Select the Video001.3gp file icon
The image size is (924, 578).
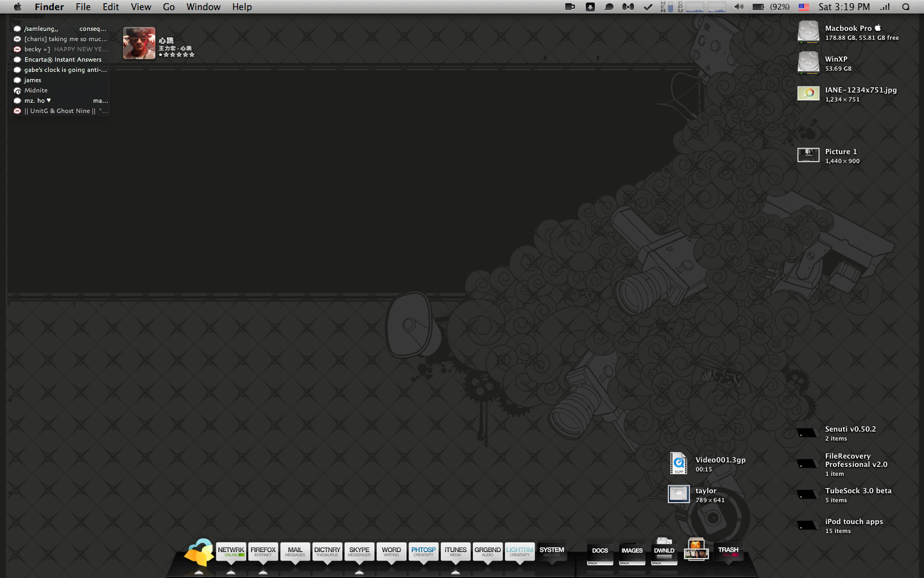(679, 464)
